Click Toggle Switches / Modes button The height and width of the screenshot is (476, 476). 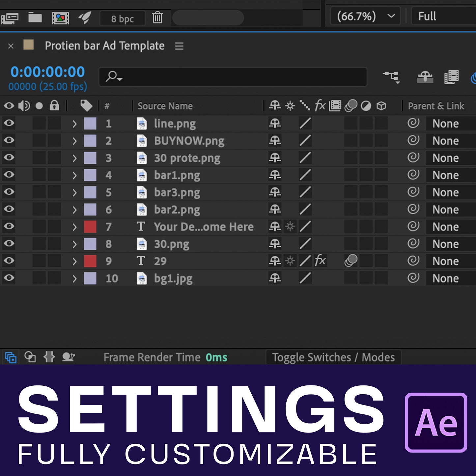(x=333, y=357)
